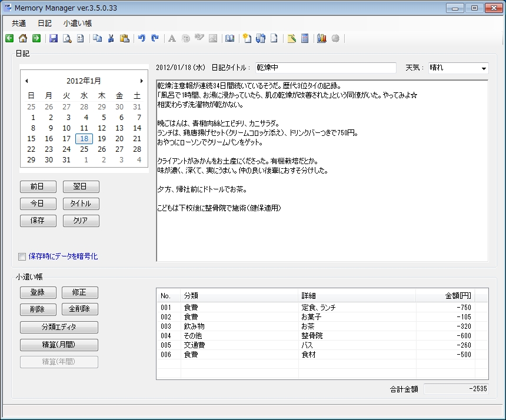
Task: Enable 保存時にデータを暗号化 checkbox
Action: 22,256
